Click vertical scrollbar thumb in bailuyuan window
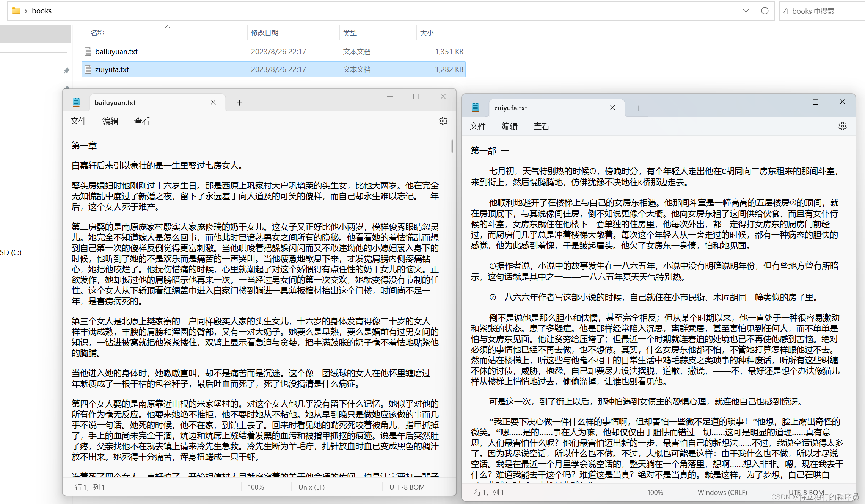Image resolution: width=865 pixels, height=504 pixels. point(452,146)
